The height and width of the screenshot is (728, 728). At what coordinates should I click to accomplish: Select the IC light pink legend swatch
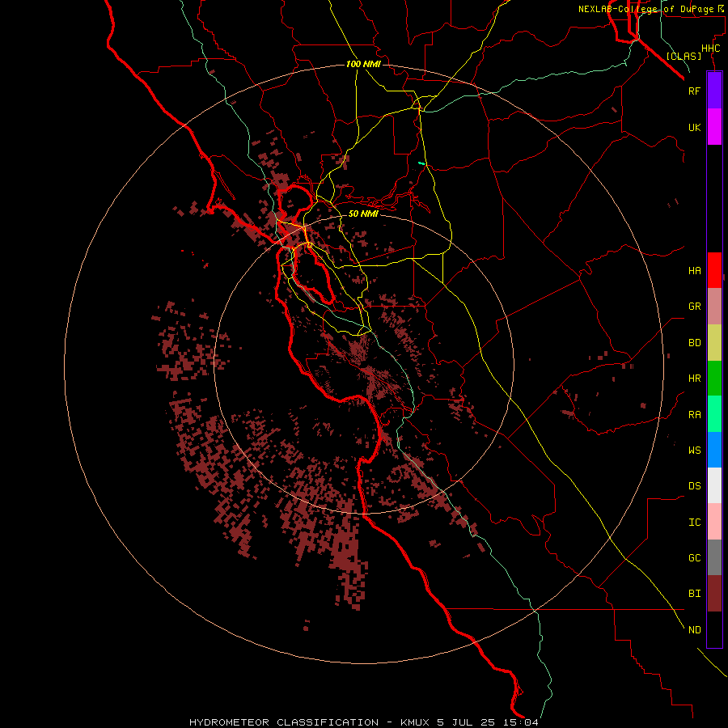[x=714, y=522]
